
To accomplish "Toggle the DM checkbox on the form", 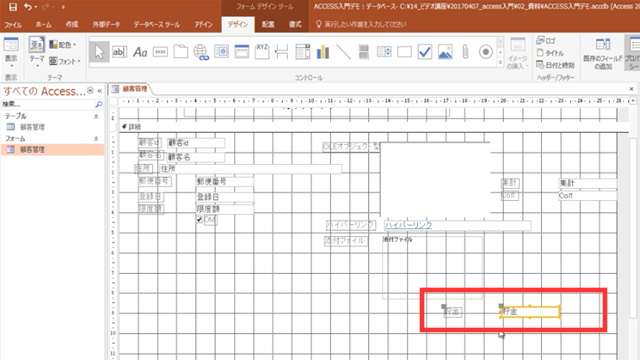I will click(199, 220).
